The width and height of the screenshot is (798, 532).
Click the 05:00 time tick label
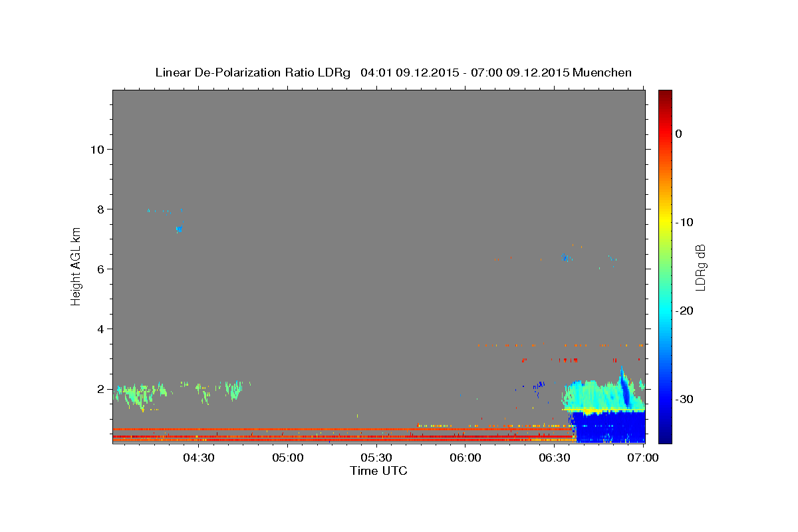(287, 458)
